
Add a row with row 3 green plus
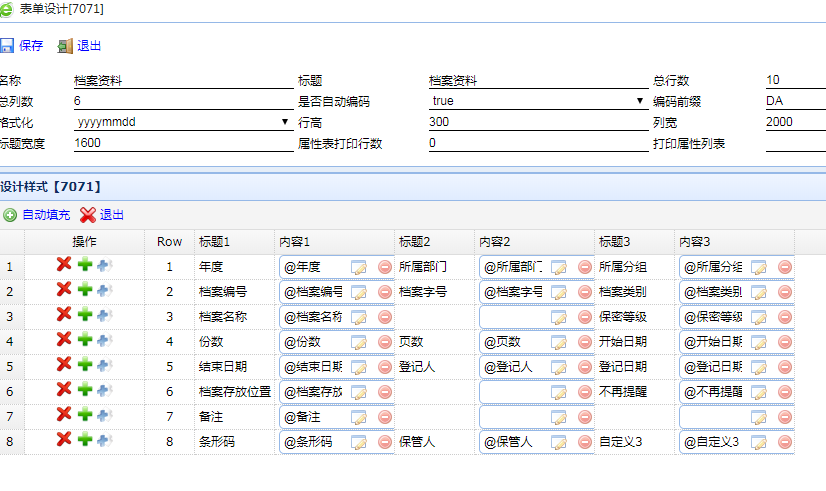(85, 315)
